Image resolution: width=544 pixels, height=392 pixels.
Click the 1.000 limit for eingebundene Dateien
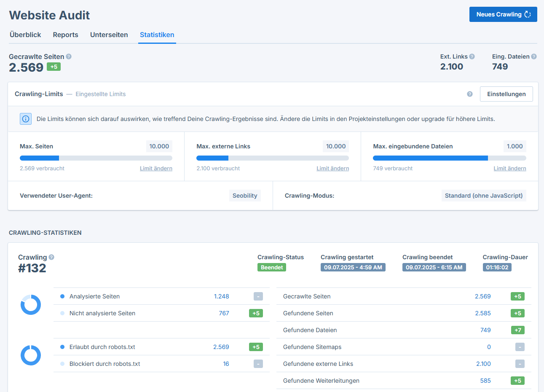(x=515, y=146)
